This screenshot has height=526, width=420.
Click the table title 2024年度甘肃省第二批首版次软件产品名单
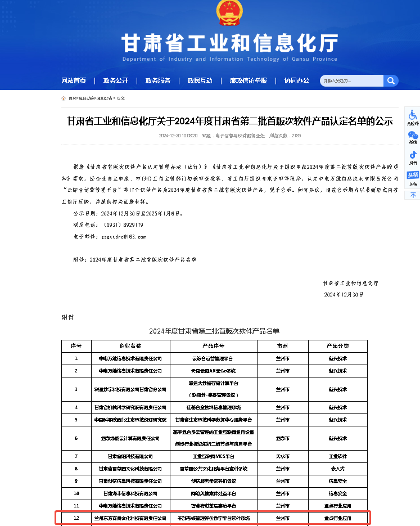tap(214, 331)
